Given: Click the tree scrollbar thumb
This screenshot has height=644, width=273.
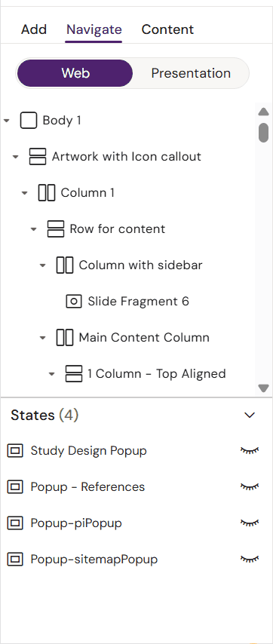Looking at the screenshot, I should coord(263,132).
